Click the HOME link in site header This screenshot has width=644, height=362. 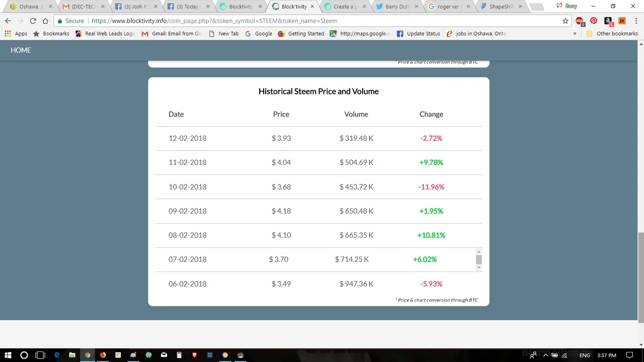[21, 50]
